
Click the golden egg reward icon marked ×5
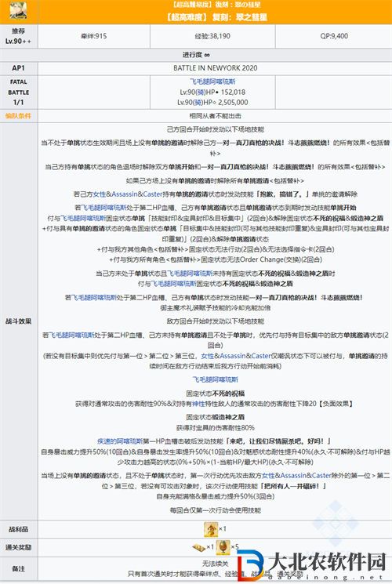(223, 547)
